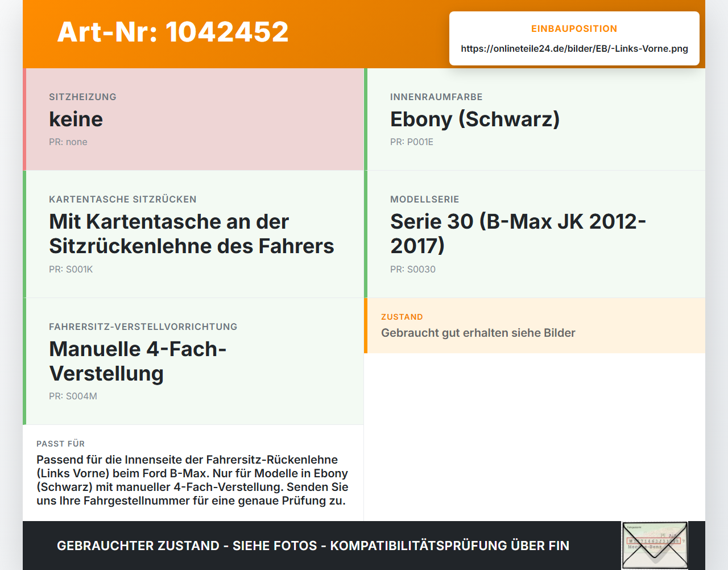Open the Links-Vorne.png image URL

click(x=574, y=48)
